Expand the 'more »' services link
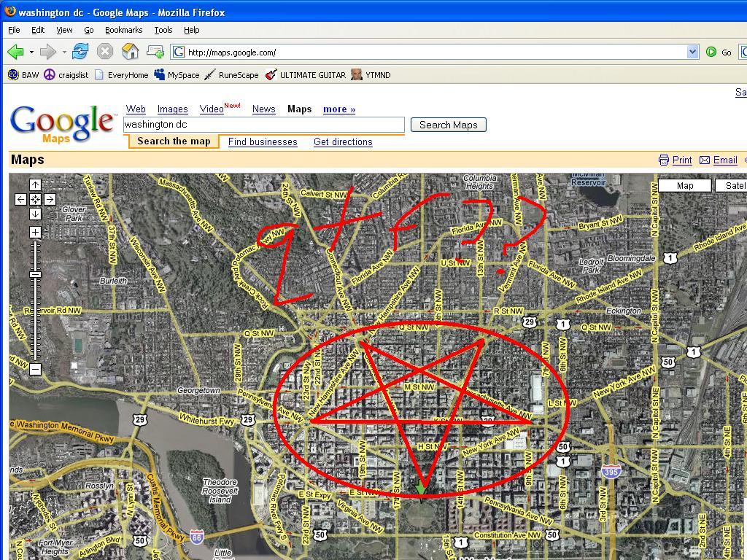The width and height of the screenshot is (747, 560). [x=339, y=109]
